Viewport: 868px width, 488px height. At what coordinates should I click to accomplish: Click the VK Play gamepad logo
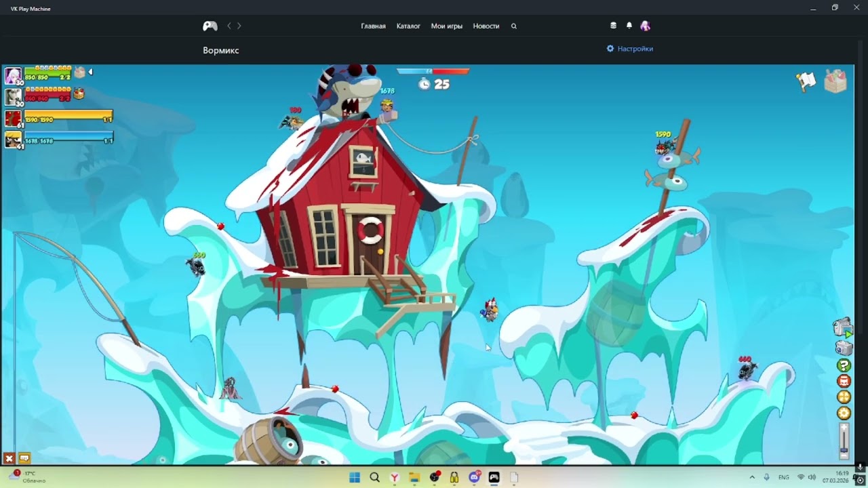(210, 26)
